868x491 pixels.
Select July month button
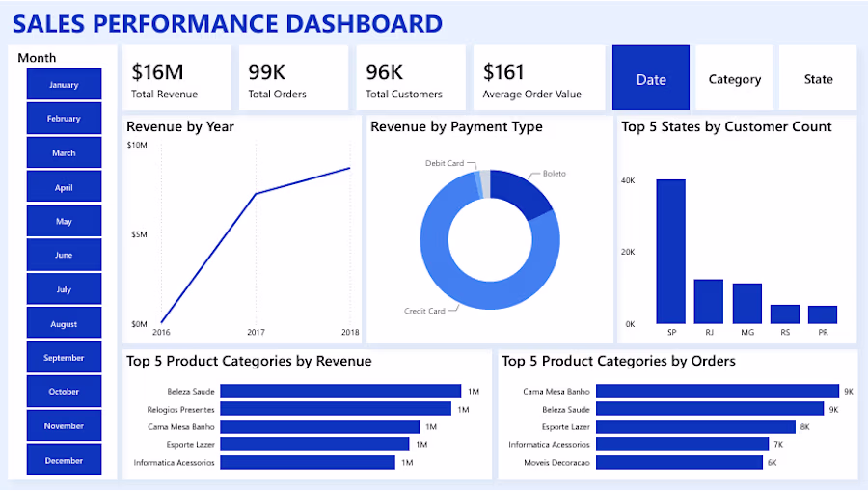65,289
